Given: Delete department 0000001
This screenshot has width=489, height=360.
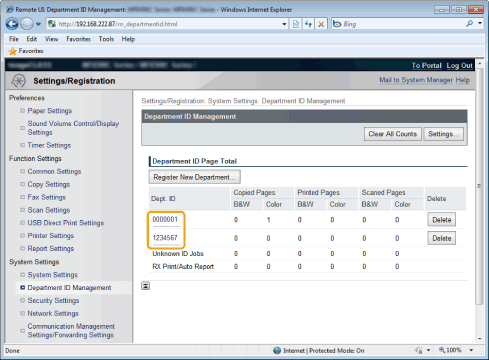Looking at the screenshot, I should point(442,220).
